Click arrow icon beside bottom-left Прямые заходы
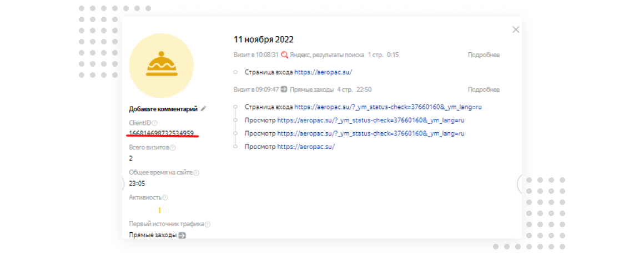This screenshot has height=255, width=644. click(182, 236)
